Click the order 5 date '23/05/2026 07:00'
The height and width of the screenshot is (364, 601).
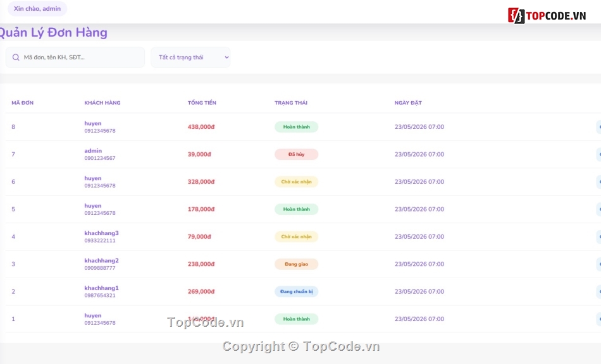click(419, 209)
